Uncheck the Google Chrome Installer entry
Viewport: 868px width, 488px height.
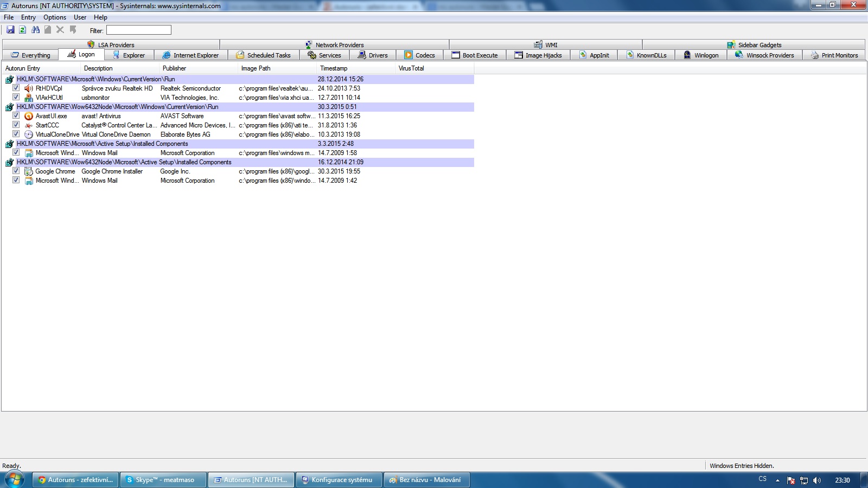click(16, 171)
